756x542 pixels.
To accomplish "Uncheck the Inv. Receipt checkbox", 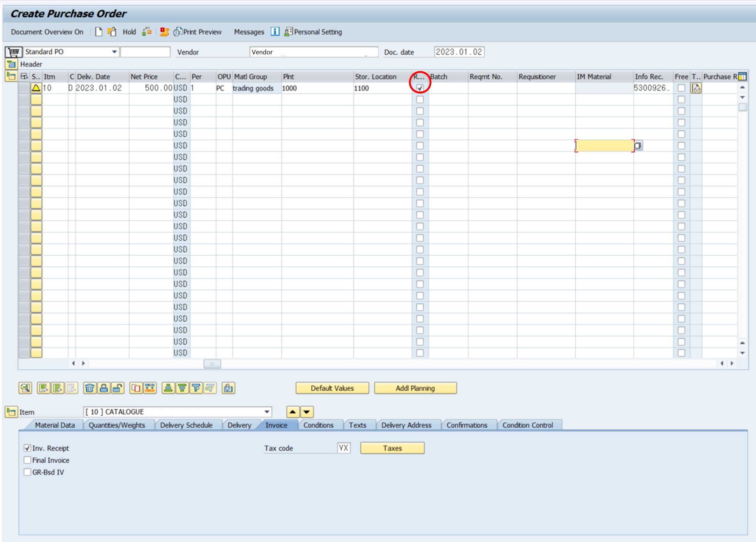I will click(x=27, y=448).
